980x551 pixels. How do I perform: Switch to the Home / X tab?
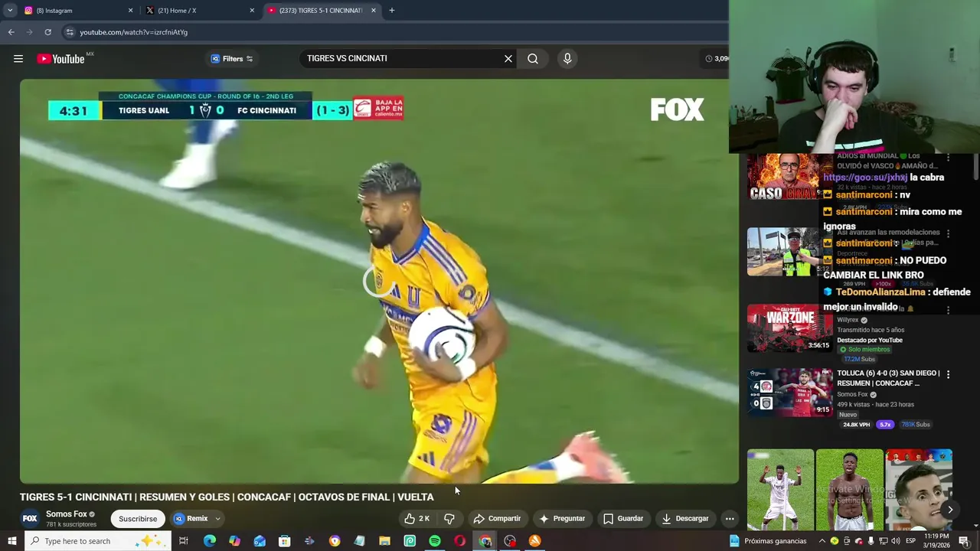(199, 11)
